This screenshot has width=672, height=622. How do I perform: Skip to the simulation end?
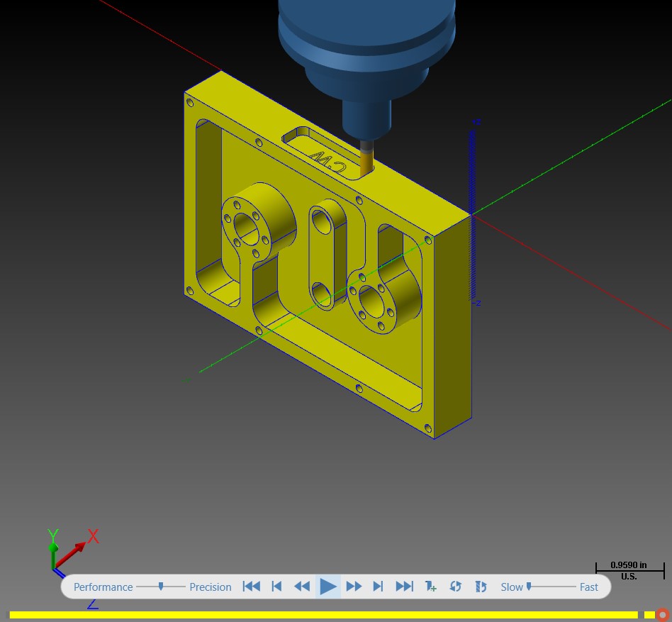(404, 587)
